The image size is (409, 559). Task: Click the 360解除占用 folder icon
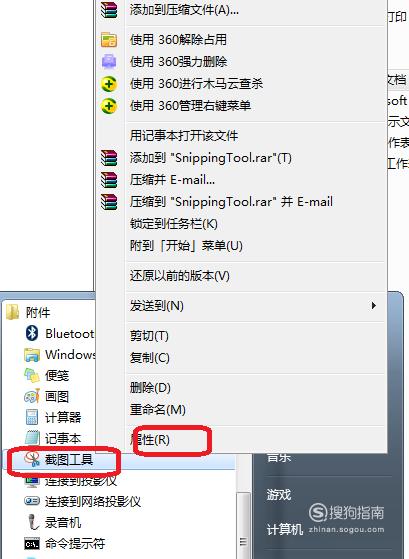[109, 40]
